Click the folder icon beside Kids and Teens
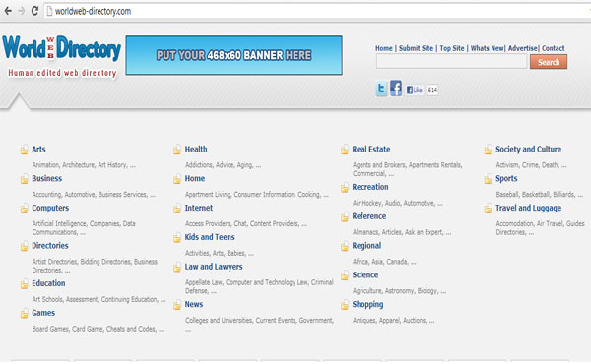The height and width of the screenshot is (364, 591). (x=177, y=238)
